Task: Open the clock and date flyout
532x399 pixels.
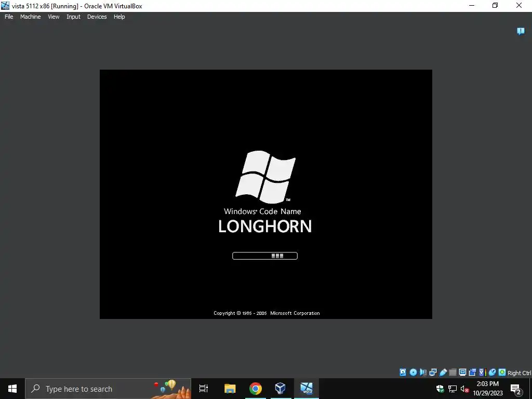Action: click(488, 389)
